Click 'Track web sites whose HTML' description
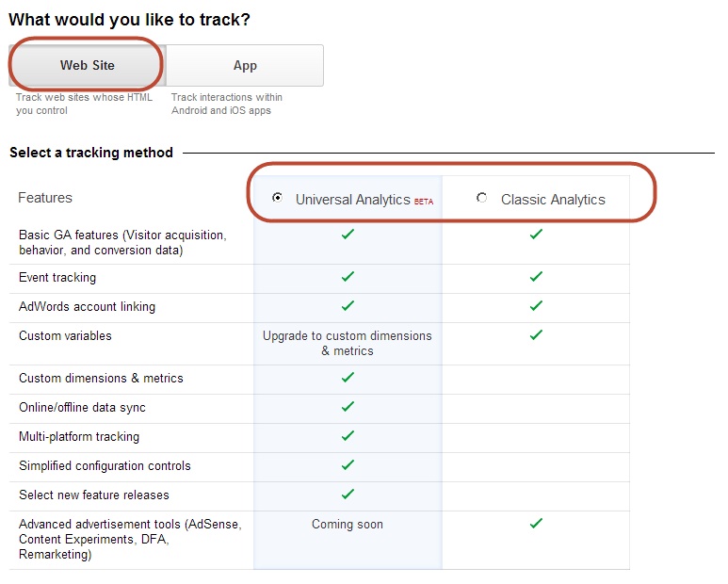The height and width of the screenshot is (584, 728). [84, 104]
